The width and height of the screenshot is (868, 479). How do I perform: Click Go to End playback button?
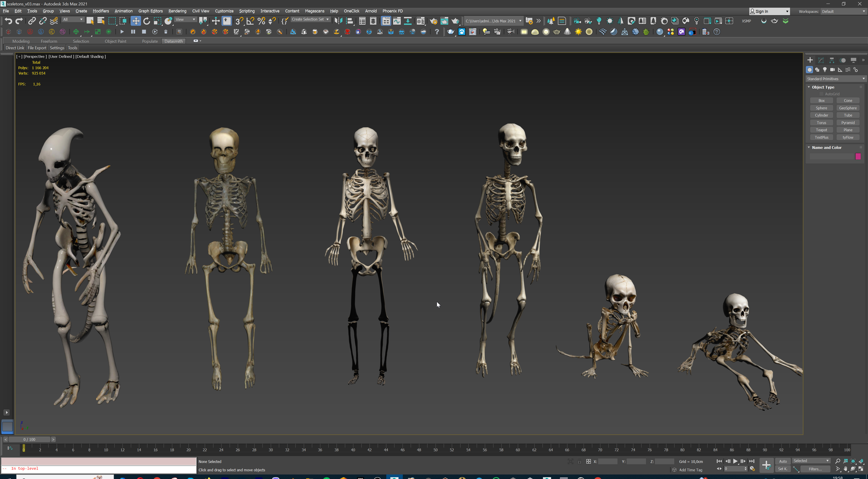pos(751,461)
